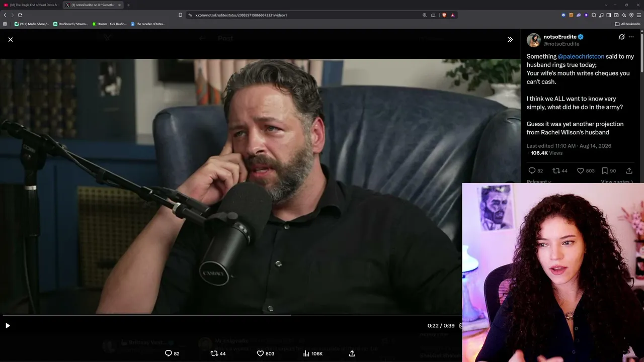Toggle the browser sidebar panel

pos(609,15)
